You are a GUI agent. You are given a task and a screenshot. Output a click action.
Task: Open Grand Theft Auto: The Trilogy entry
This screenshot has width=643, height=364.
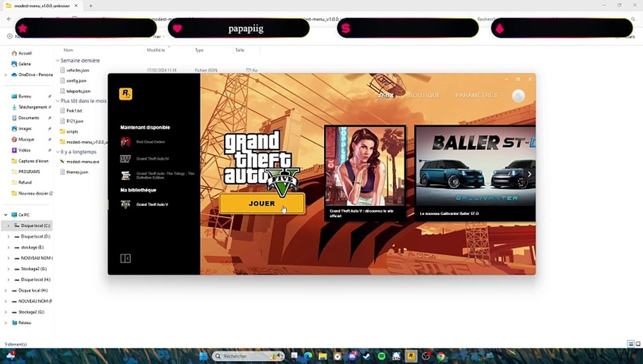[x=157, y=175]
